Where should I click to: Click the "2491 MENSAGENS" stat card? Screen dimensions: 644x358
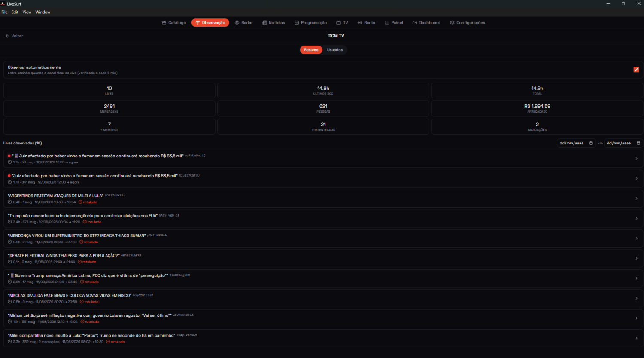pyautogui.click(x=109, y=109)
